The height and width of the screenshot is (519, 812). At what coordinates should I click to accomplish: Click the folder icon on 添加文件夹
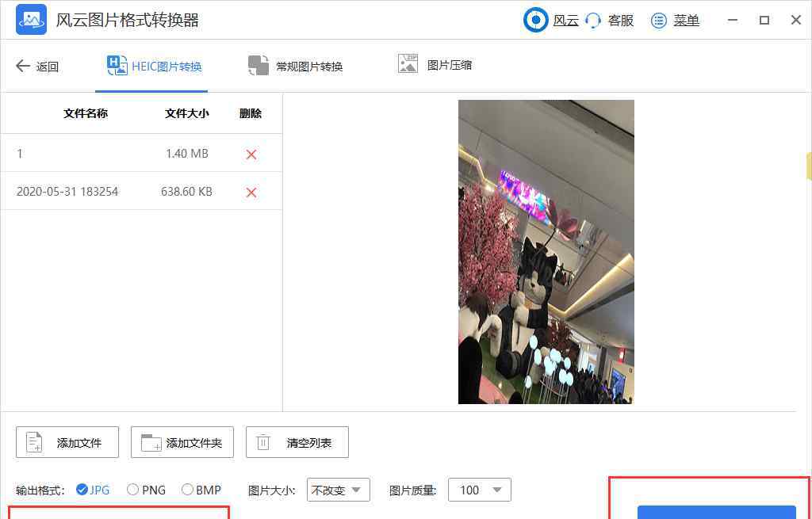click(x=151, y=442)
